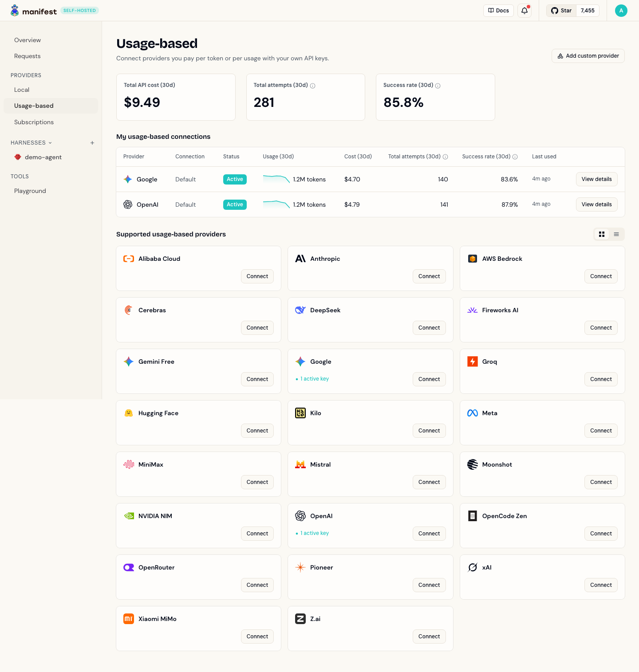Click the Hugging Face emoji logo
The image size is (639, 672).
click(129, 413)
